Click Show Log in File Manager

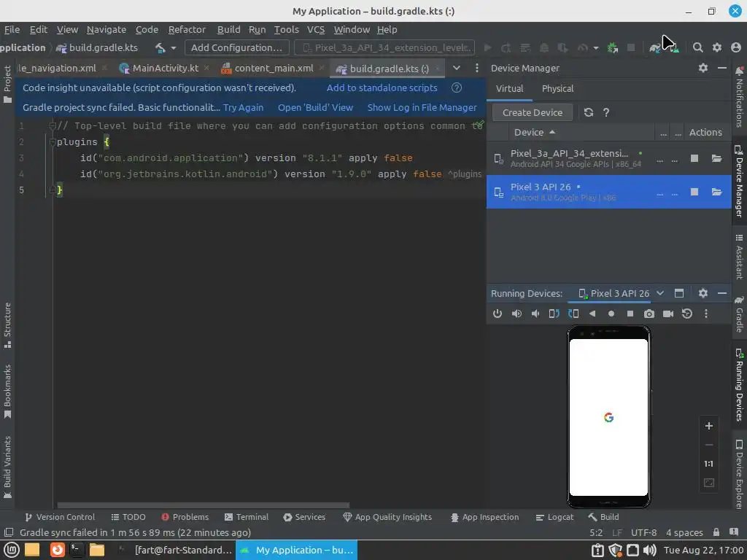pyautogui.click(x=422, y=108)
